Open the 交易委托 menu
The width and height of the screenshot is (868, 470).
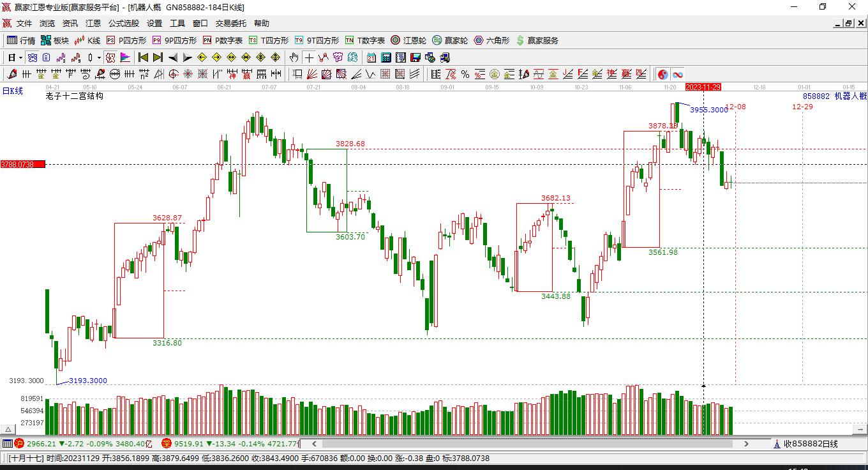tap(231, 24)
